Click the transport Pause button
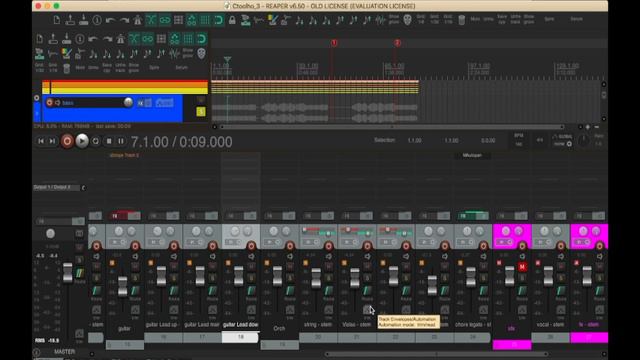The width and height of the screenshot is (640, 360). click(121, 141)
